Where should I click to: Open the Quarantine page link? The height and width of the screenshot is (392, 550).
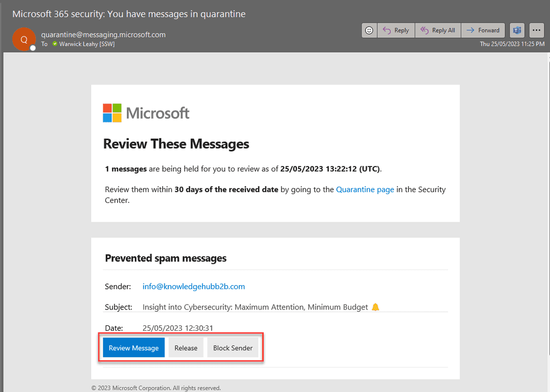coord(365,189)
